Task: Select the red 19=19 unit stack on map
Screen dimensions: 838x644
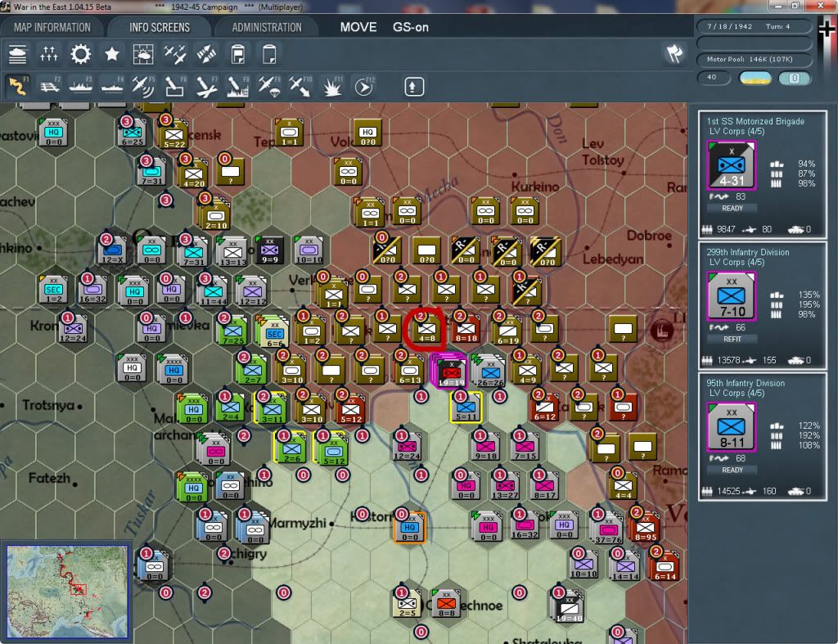Action: coord(451,372)
